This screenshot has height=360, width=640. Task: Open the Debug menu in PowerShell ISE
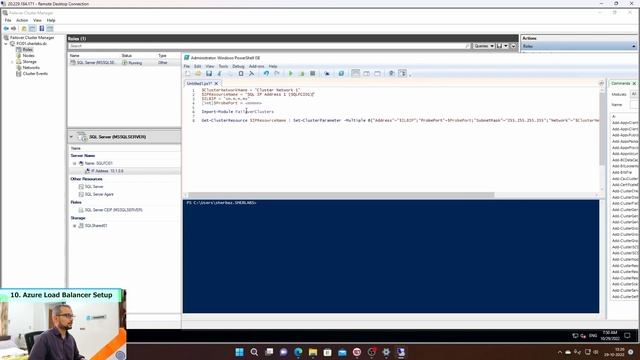(238, 66)
